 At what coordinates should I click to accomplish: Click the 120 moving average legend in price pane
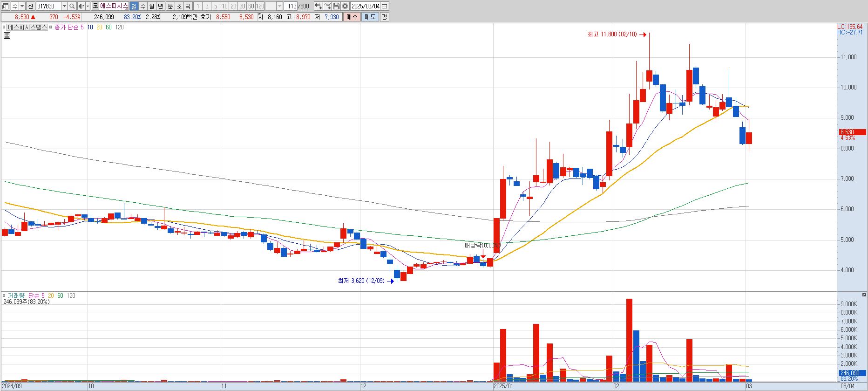tap(120, 27)
